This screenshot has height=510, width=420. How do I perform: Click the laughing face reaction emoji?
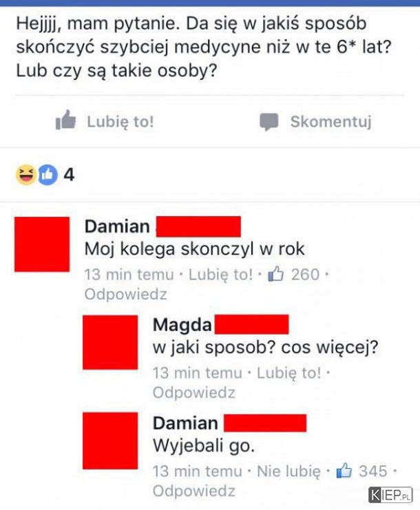pos(26,175)
